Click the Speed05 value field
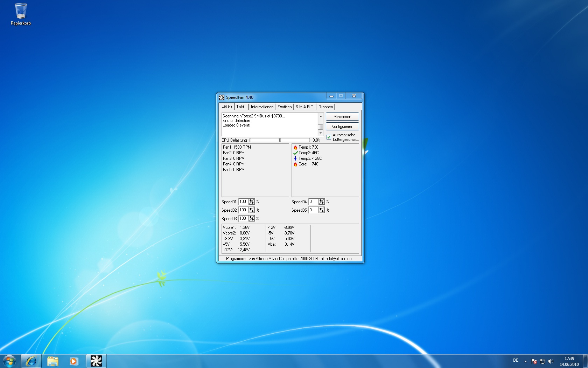 tap(314, 210)
